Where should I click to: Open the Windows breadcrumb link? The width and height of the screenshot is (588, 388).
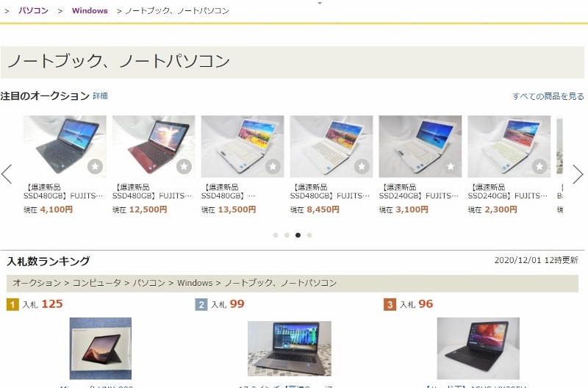click(90, 10)
